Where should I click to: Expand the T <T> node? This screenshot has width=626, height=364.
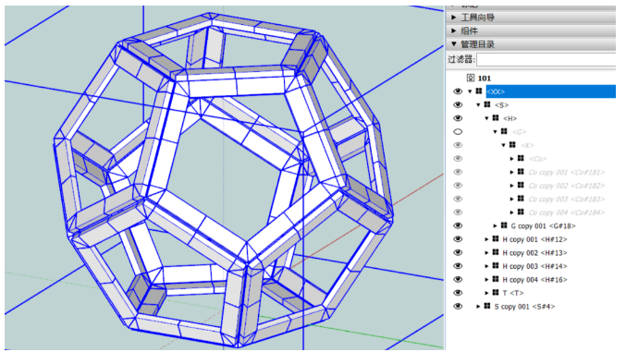pos(486,293)
